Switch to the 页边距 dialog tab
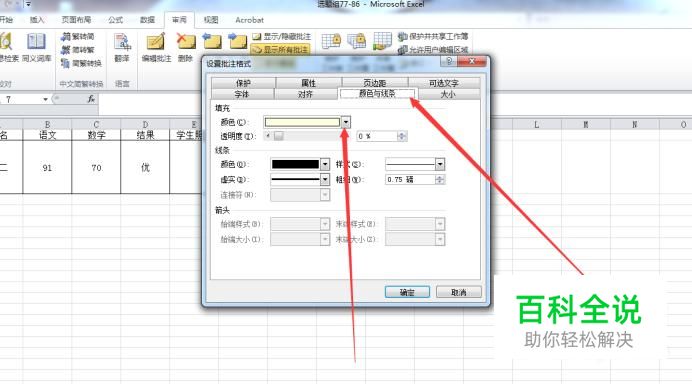Viewport: 692px width, 384px height. [x=375, y=83]
